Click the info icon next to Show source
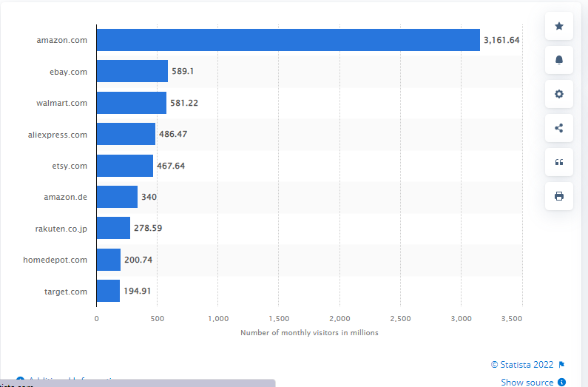 pos(561,382)
